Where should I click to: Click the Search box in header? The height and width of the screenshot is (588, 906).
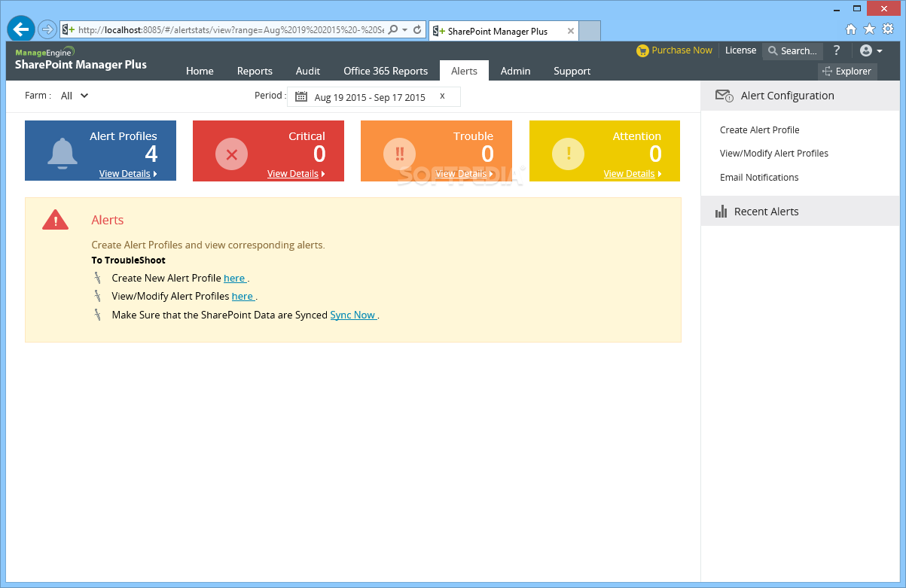[x=792, y=51]
